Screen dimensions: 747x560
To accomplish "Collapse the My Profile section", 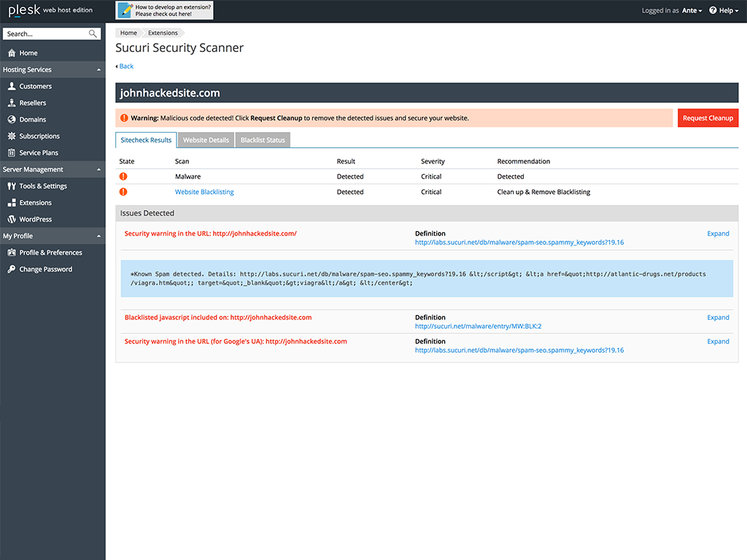I will tap(98, 236).
